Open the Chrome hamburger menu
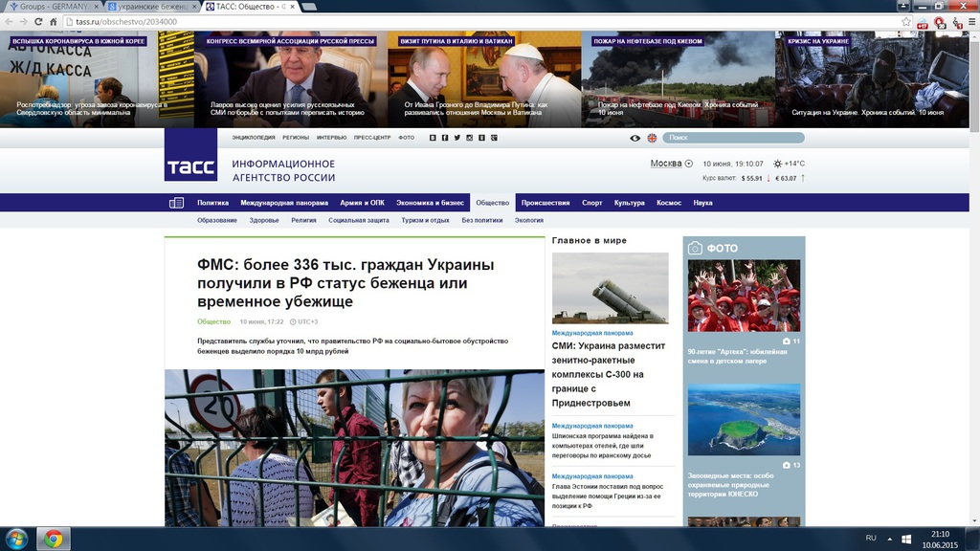The image size is (980, 551). (972, 22)
